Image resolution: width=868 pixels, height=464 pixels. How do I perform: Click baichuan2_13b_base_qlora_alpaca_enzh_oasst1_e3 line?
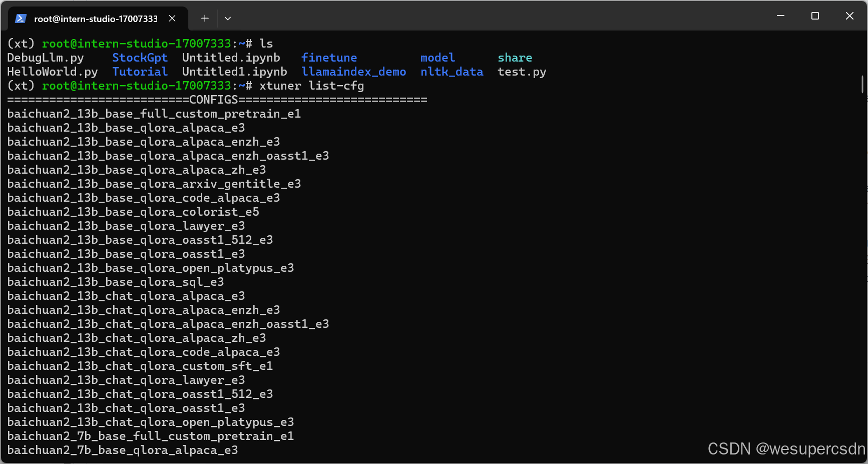[x=168, y=156]
